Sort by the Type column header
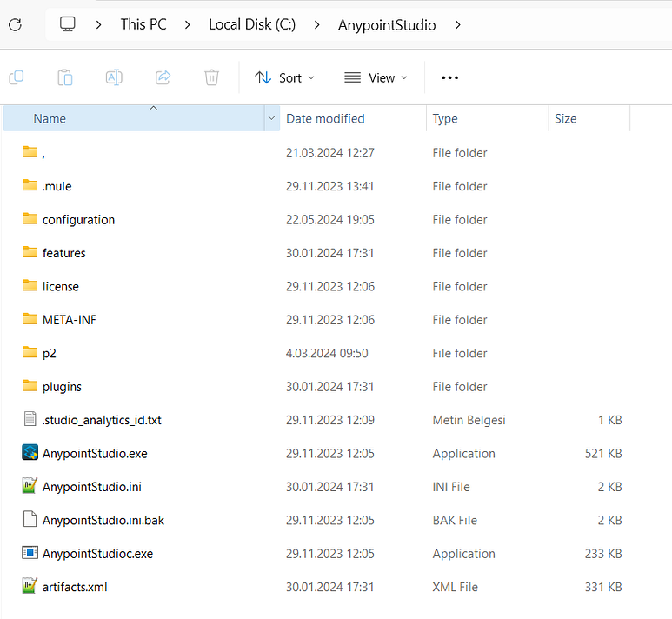This screenshot has width=672, height=619. coord(488,118)
